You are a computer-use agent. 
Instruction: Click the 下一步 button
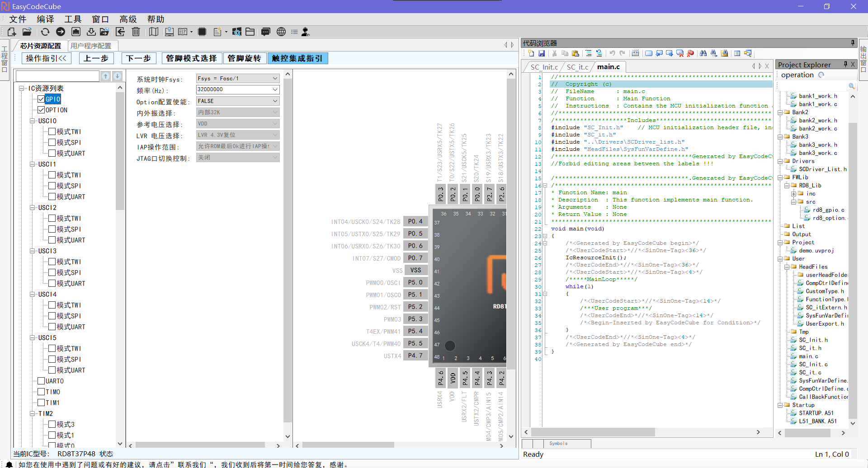pos(138,58)
